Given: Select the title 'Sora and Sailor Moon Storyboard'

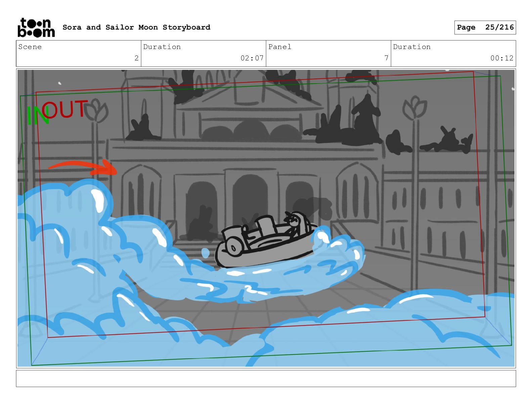Looking at the screenshot, I should pos(136,27).
